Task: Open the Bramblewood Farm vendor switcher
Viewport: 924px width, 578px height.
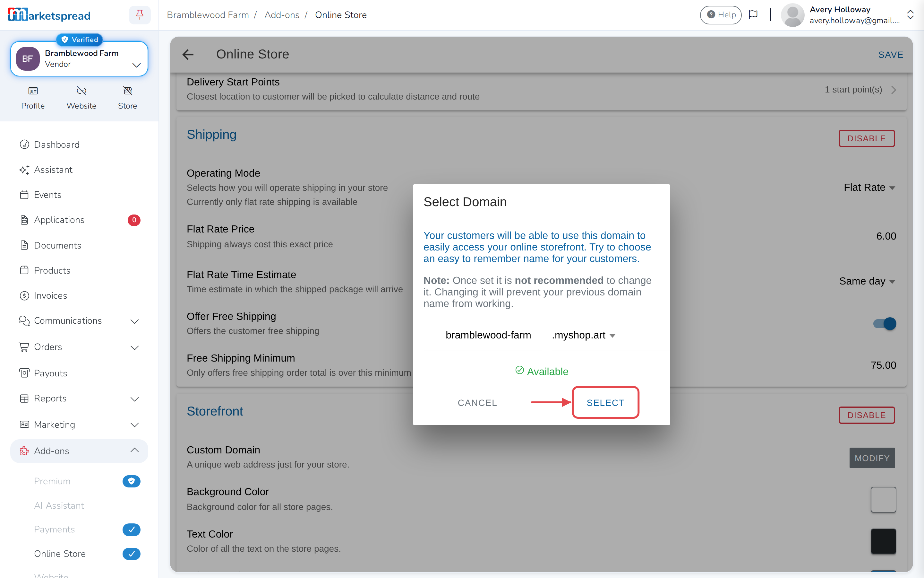Action: point(79,59)
